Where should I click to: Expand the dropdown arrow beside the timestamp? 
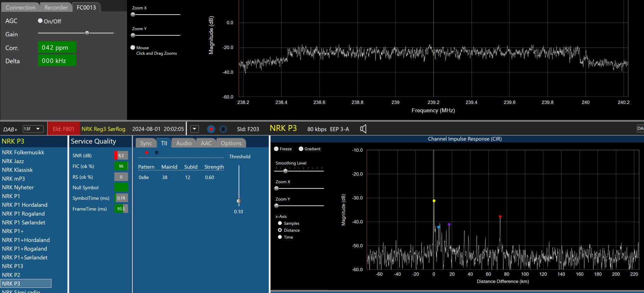point(195,129)
